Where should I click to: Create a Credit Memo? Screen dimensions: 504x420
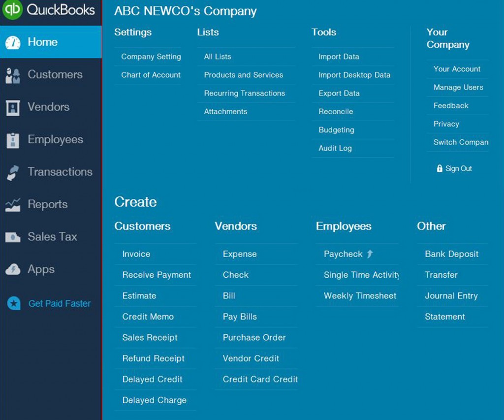[x=148, y=317]
